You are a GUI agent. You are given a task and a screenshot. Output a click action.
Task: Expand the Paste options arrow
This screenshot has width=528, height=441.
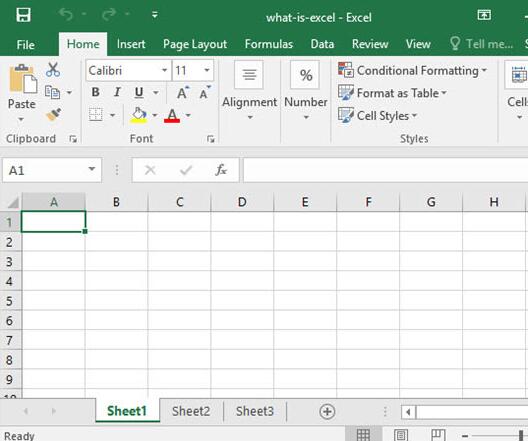(x=21, y=119)
